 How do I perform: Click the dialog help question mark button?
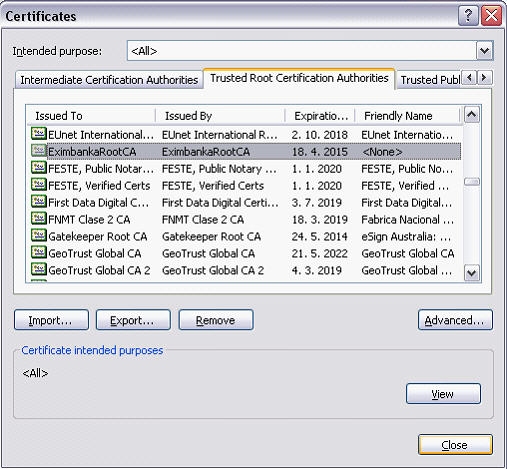pyautogui.click(x=468, y=15)
